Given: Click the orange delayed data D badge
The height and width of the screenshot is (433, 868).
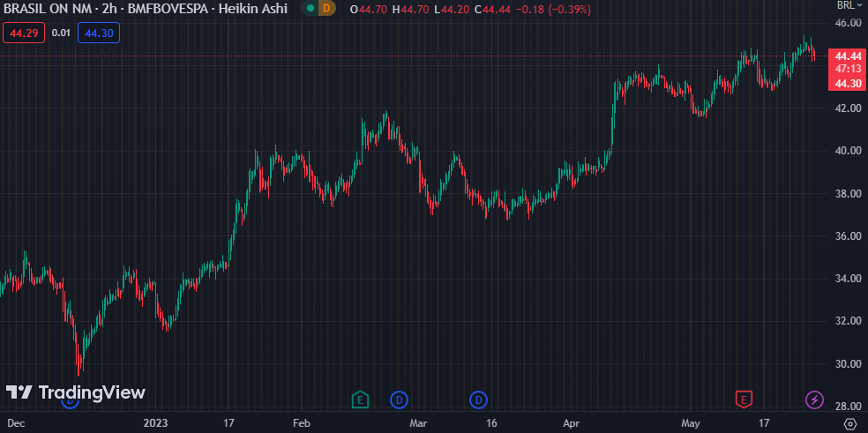Looking at the screenshot, I should click(x=326, y=9).
